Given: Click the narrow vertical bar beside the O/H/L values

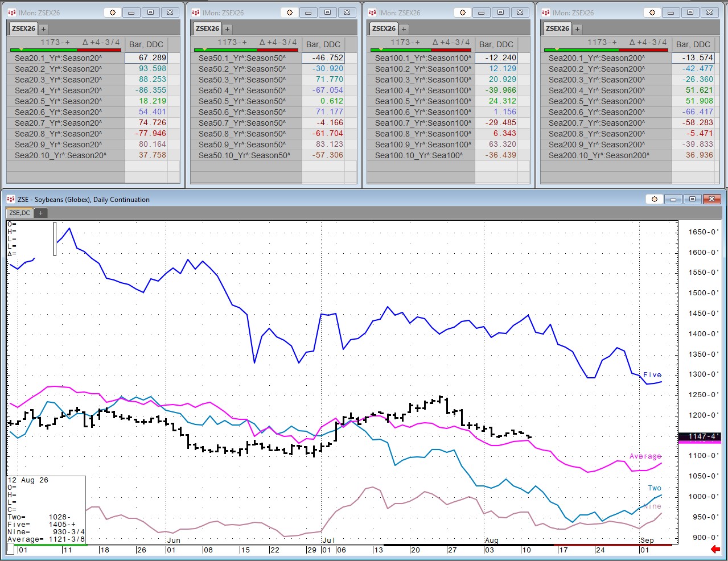Looking at the screenshot, I should point(55,238).
